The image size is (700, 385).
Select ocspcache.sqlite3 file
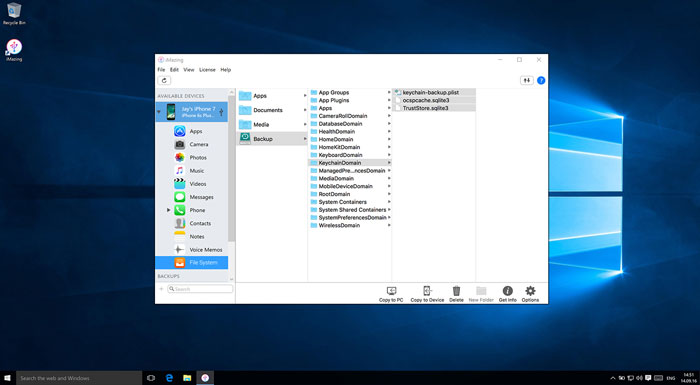pyautogui.click(x=434, y=100)
